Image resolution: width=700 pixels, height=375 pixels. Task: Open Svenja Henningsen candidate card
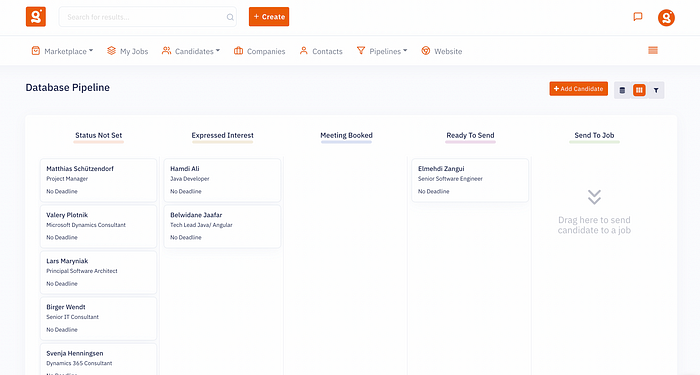click(99, 359)
